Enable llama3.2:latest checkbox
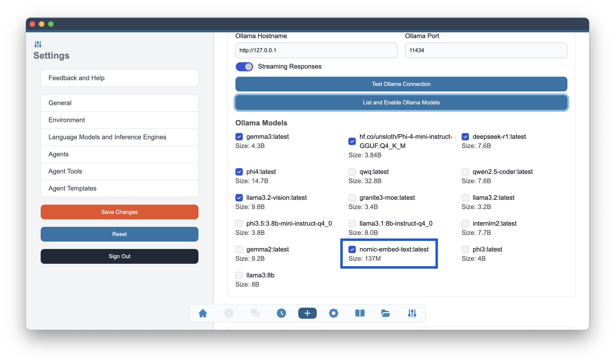Screen dimensions: 615x364 465,197
